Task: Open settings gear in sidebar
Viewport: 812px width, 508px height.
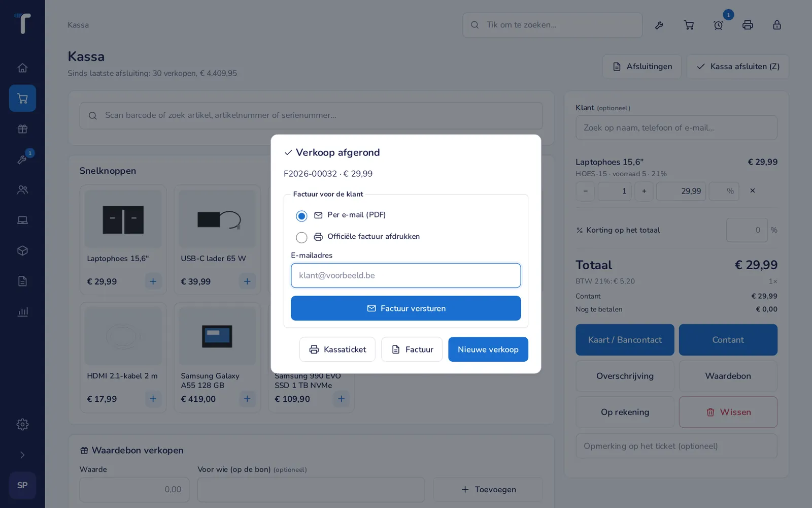Action: pyautogui.click(x=22, y=424)
